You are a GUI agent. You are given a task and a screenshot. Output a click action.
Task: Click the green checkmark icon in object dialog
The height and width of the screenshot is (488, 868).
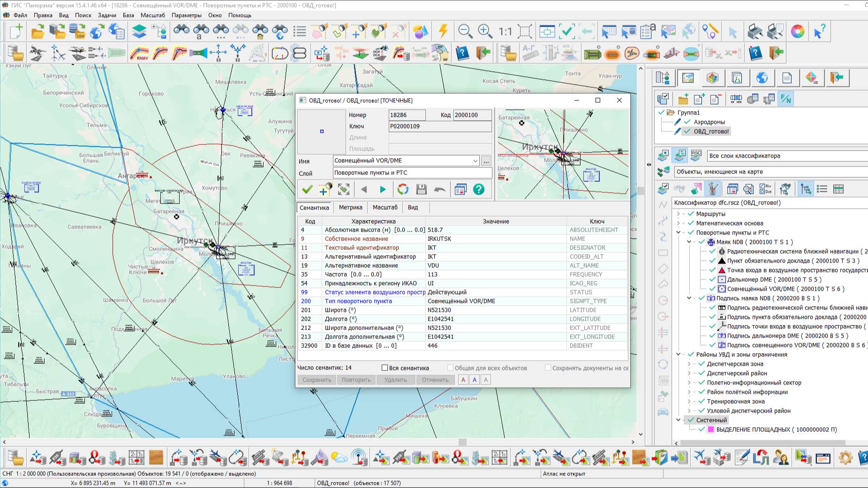[307, 189]
